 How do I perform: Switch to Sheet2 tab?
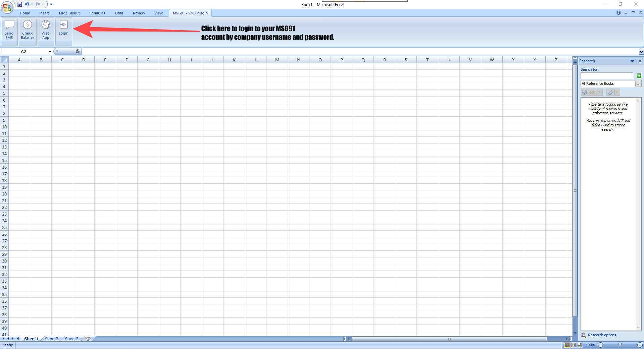coord(51,339)
